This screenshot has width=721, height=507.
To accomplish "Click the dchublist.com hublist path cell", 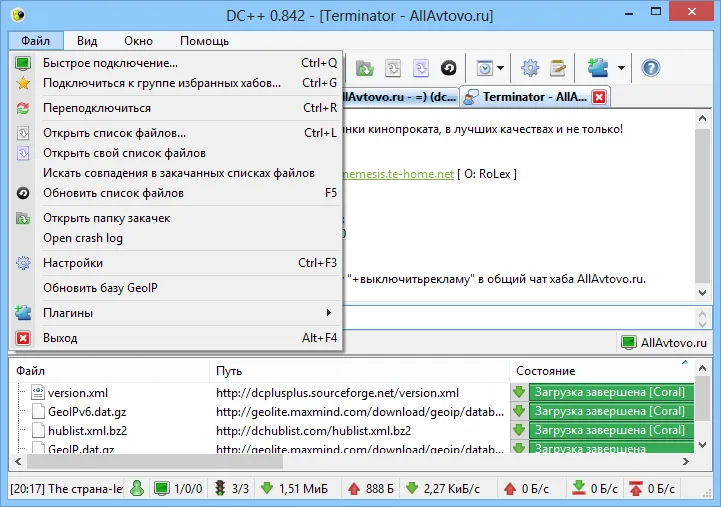I will click(x=313, y=431).
